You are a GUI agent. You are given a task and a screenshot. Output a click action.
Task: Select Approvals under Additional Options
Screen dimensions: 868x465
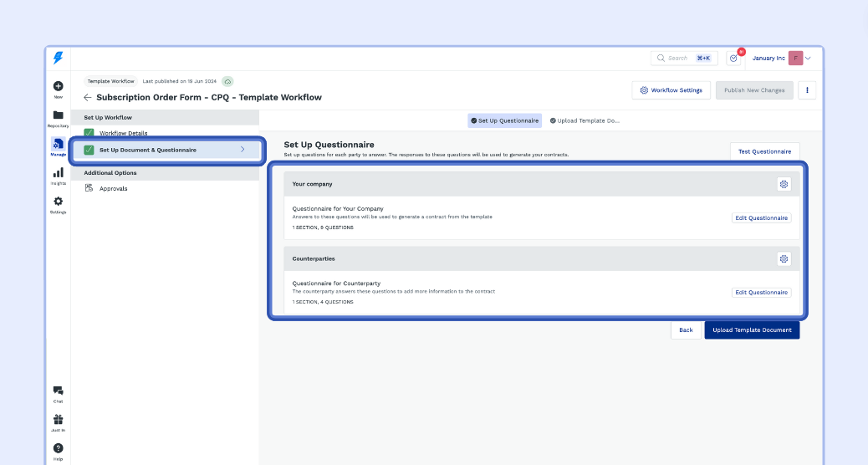point(113,188)
